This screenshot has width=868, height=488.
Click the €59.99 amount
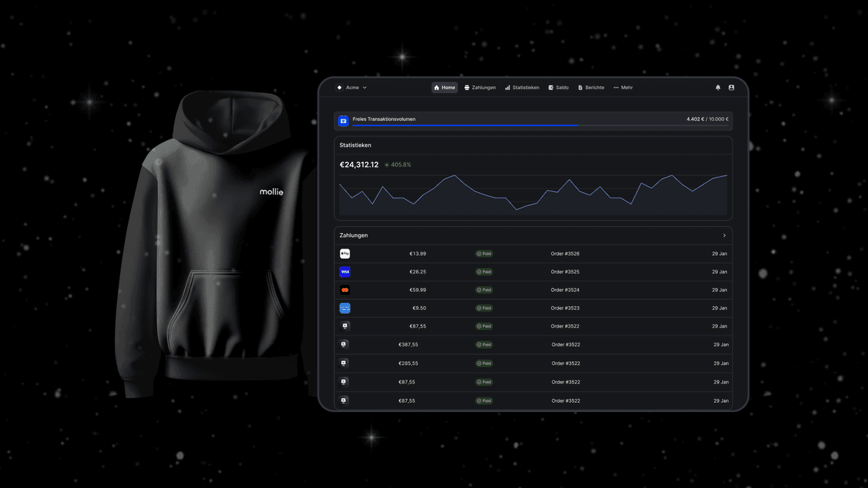click(x=418, y=290)
